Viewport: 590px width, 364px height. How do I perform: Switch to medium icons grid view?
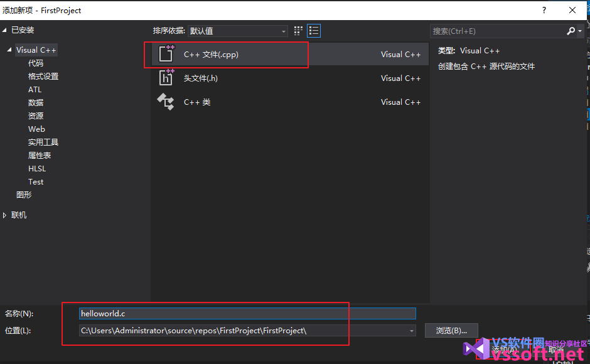coord(298,31)
